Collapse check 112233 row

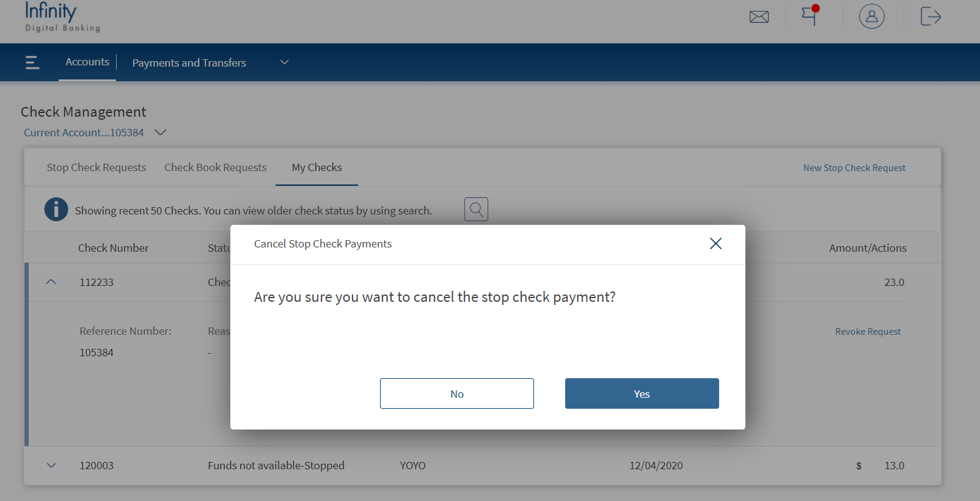[51, 282]
